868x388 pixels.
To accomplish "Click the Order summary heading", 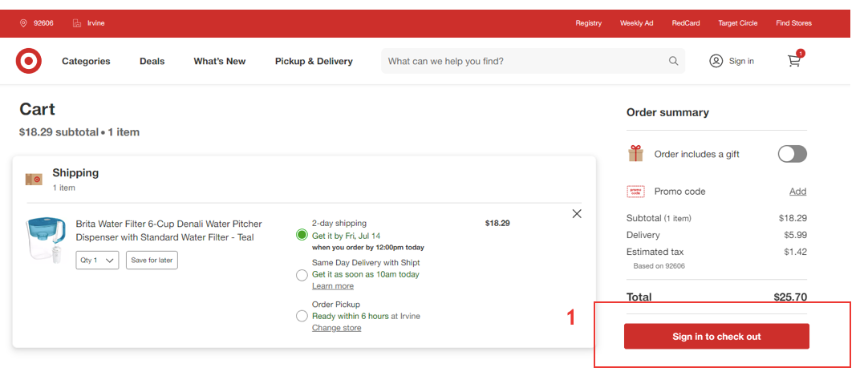I will coord(667,112).
